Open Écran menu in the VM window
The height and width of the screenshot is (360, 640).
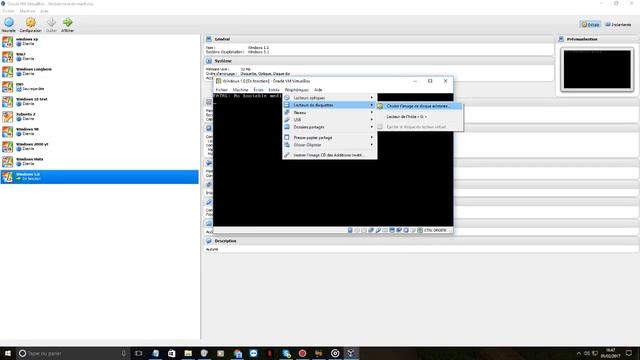(x=258, y=90)
